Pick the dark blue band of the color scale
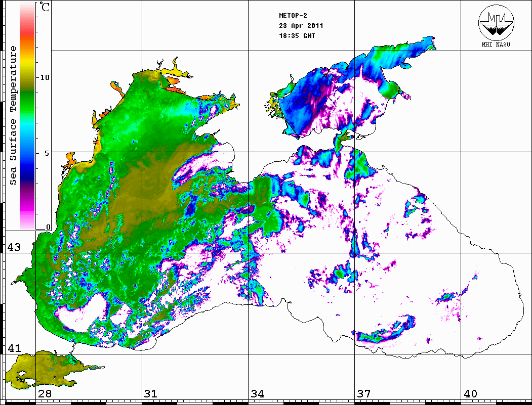This screenshot has height=405, width=532. (27, 167)
